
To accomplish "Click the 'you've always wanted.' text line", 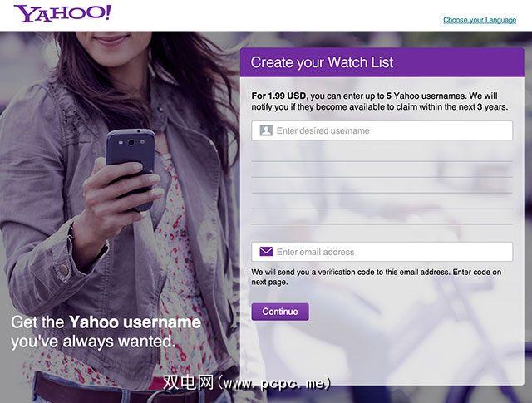I will 93,342.
